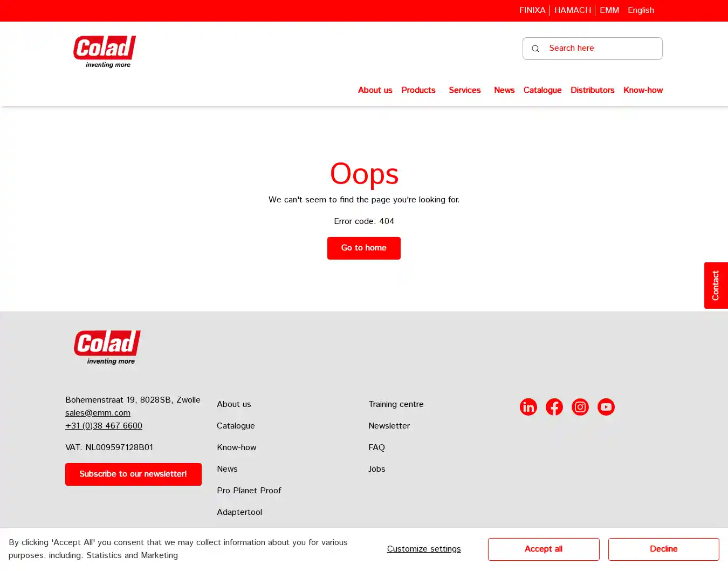Open Colad's LinkedIn page icon
The height and width of the screenshot is (571, 728).
(x=528, y=407)
